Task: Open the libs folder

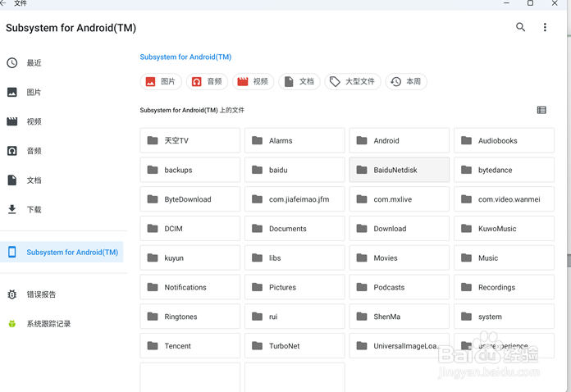Action: pos(295,258)
